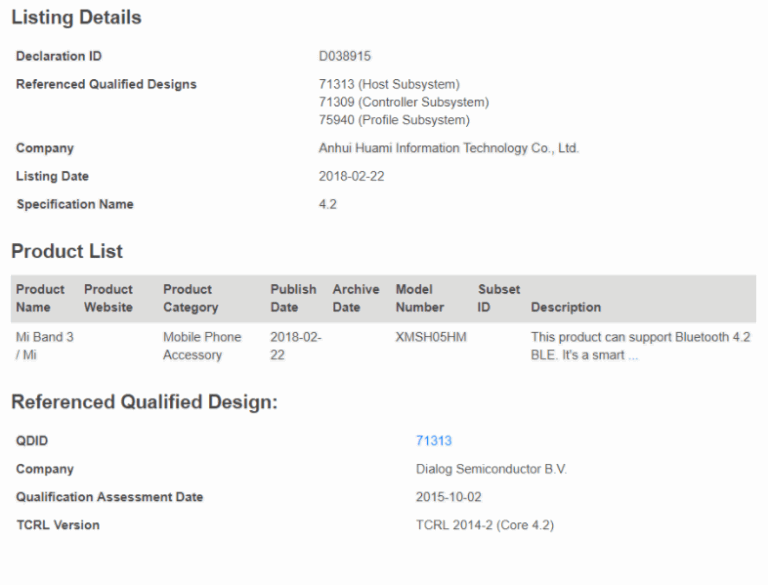Click the Product Website column header
This screenshot has width=768, height=585.
coord(108,298)
